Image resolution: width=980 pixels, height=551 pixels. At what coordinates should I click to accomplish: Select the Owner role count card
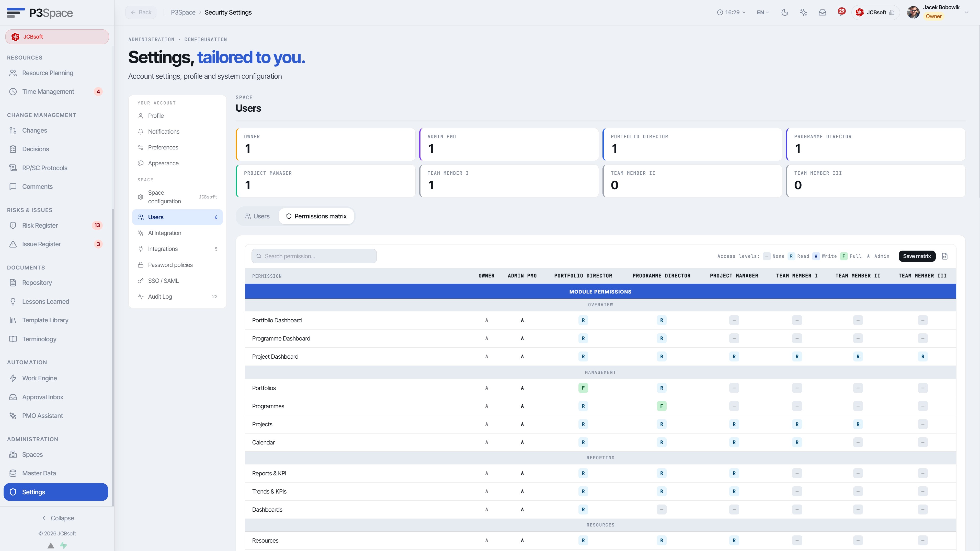click(x=325, y=145)
